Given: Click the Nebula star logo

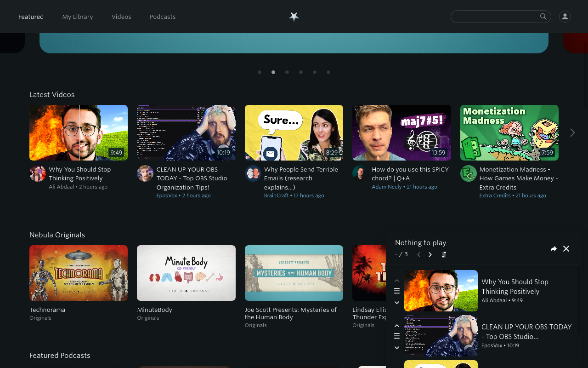Looking at the screenshot, I should [x=294, y=17].
